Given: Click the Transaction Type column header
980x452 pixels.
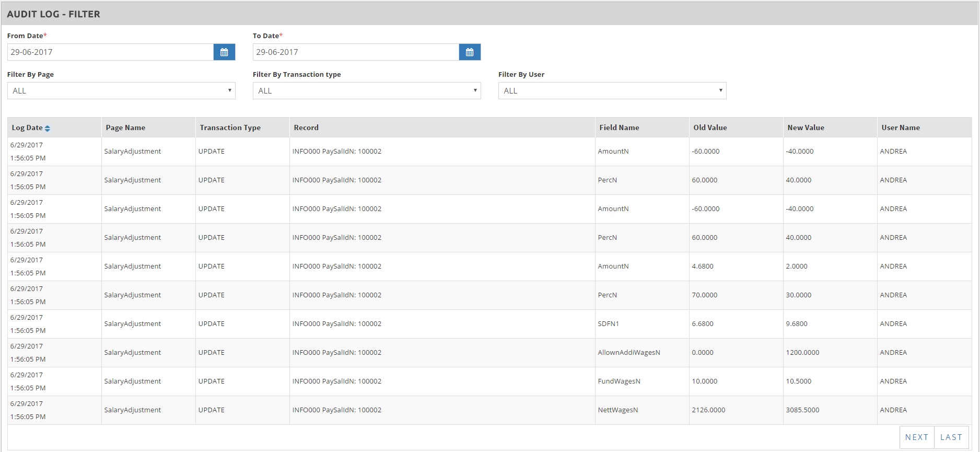Looking at the screenshot, I should click(230, 128).
